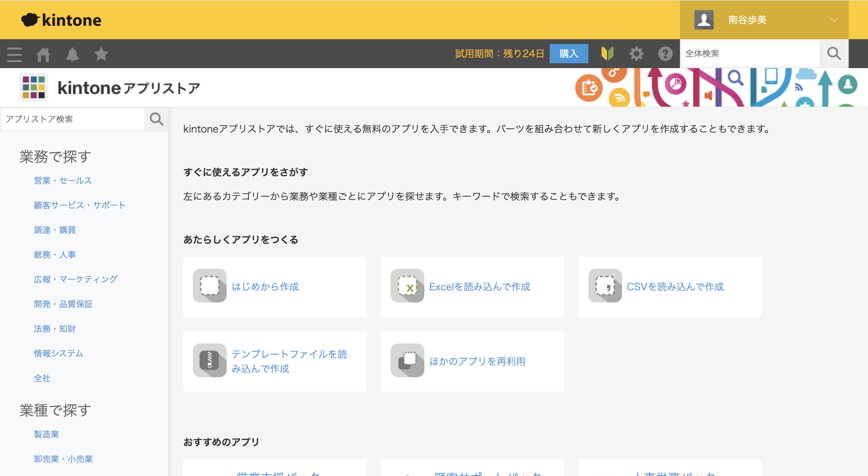Click すぐに使えるアプリをさがす heading
868x476 pixels.
coord(246,172)
